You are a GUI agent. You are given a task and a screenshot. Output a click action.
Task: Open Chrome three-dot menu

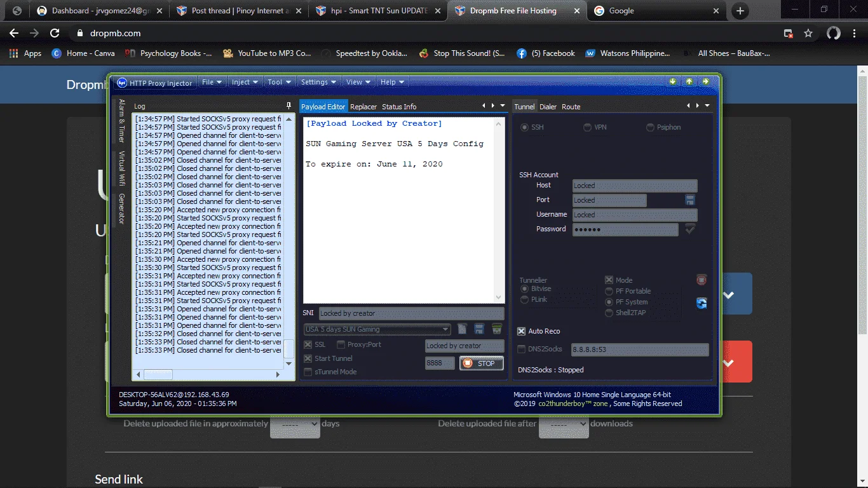pos(855,33)
